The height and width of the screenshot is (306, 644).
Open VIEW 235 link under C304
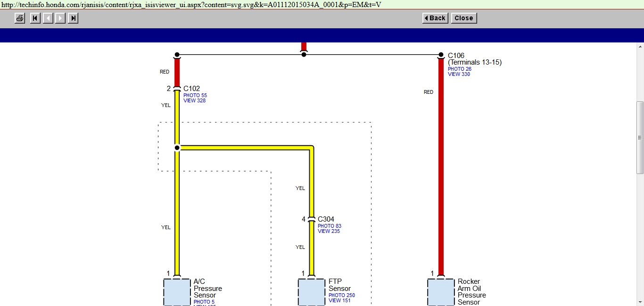click(329, 231)
